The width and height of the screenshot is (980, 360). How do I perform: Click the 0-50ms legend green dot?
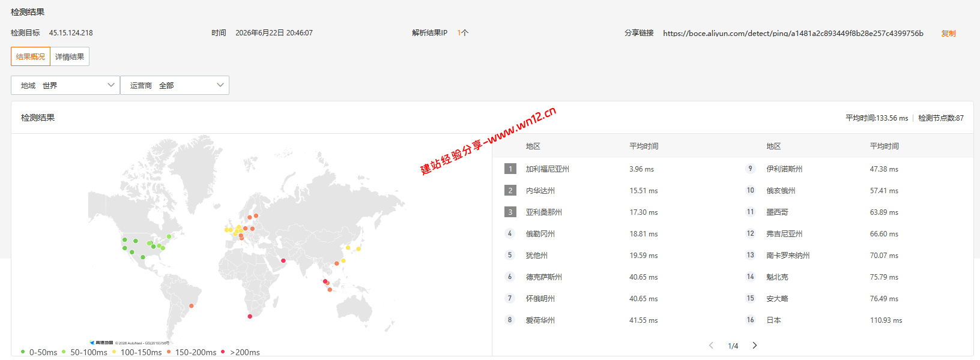(x=23, y=352)
